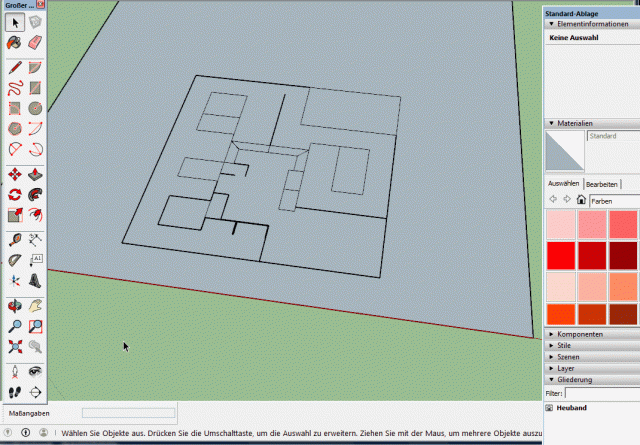This screenshot has width=640, height=445.
Task: Collapse the Materialien panel
Action: [551, 123]
